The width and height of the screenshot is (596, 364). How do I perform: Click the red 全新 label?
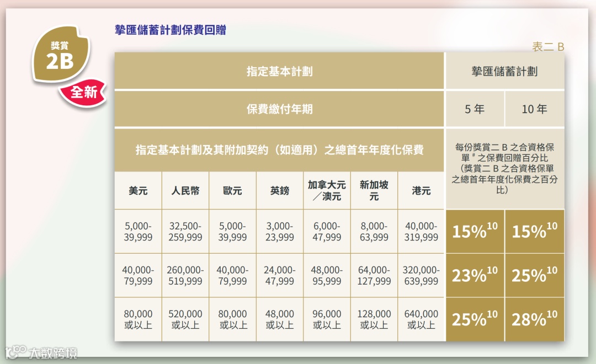point(83,92)
